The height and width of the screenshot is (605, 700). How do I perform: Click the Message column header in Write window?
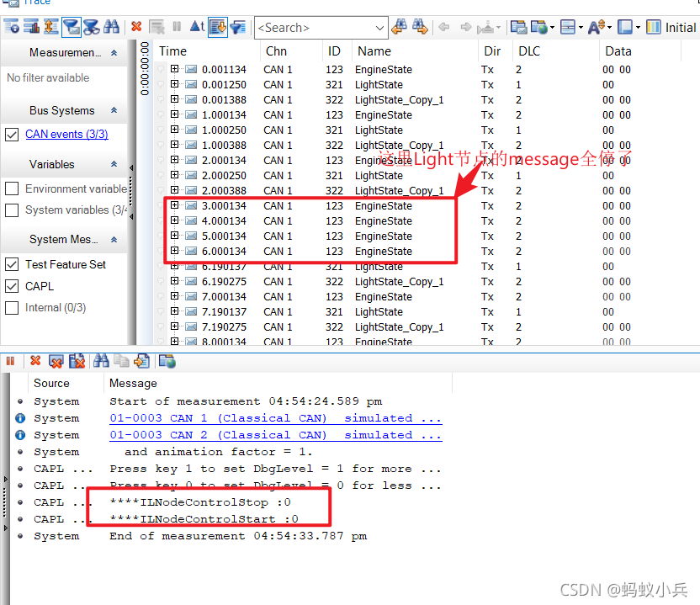pos(278,383)
